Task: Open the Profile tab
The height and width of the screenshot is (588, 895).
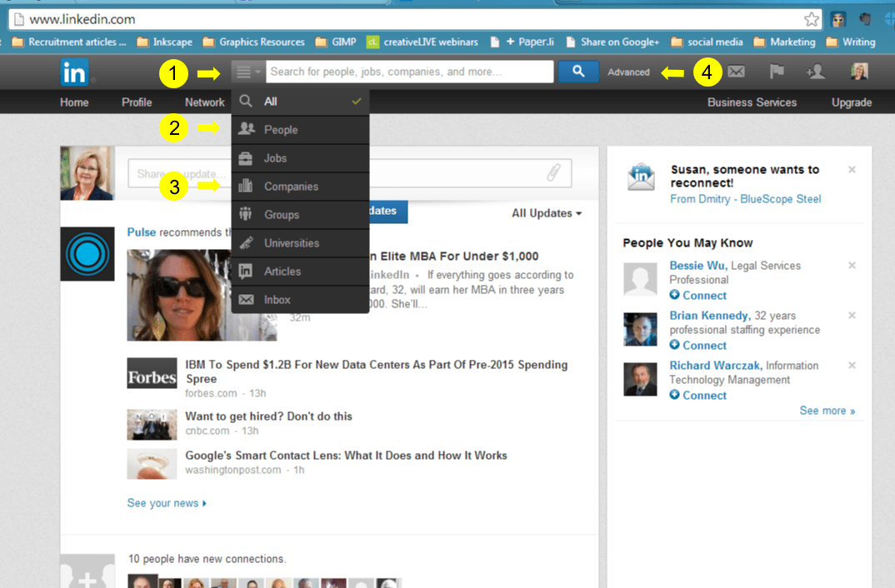Action: (137, 102)
